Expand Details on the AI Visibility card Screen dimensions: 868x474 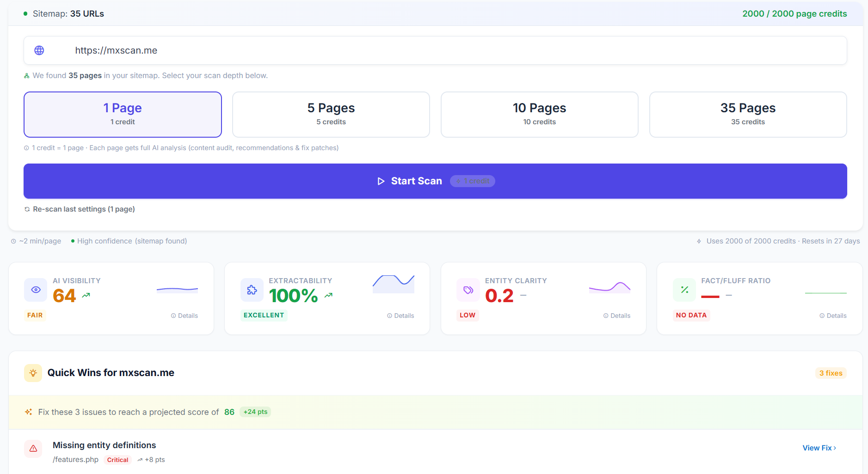[184, 316]
